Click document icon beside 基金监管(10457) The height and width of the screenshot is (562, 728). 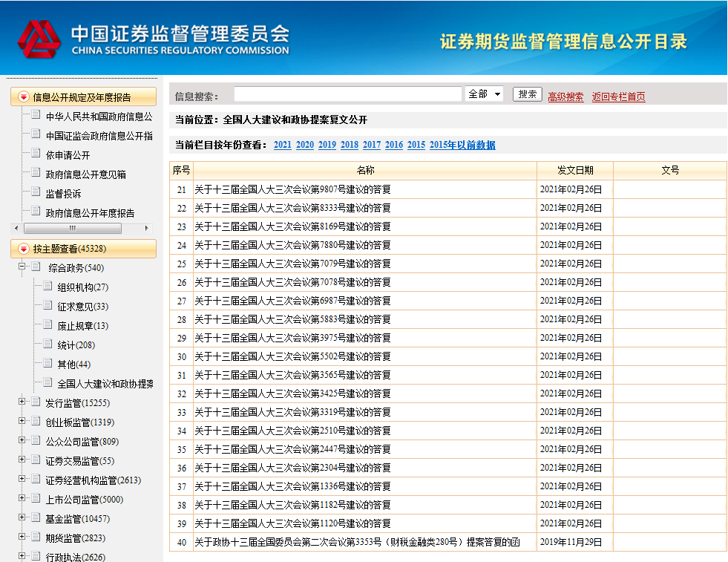[36, 517]
